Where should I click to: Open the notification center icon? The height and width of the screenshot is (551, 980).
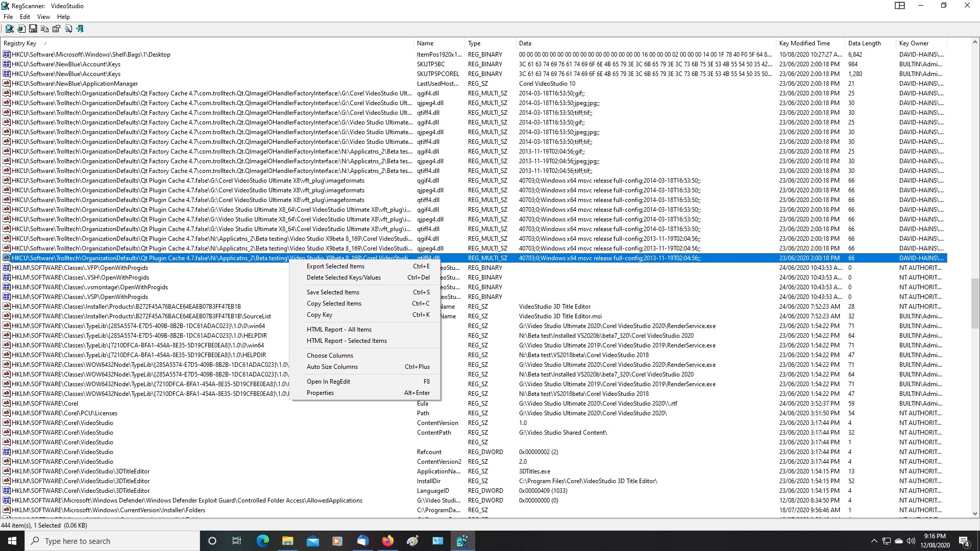click(964, 541)
